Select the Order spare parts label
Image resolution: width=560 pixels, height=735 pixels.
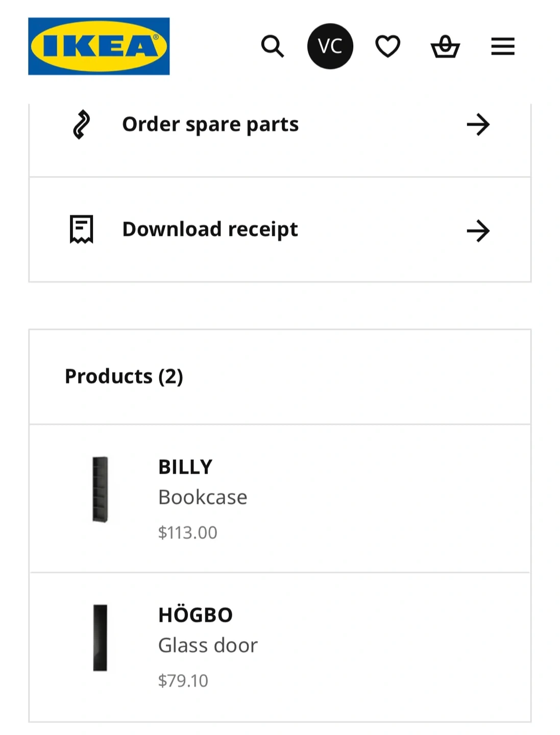tap(210, 125)
